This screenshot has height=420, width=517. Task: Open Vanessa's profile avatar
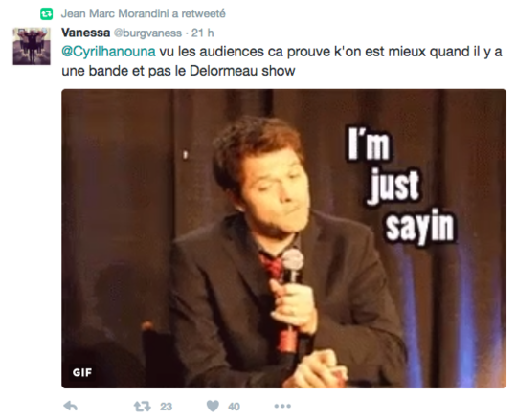click(x=32, y=46)
